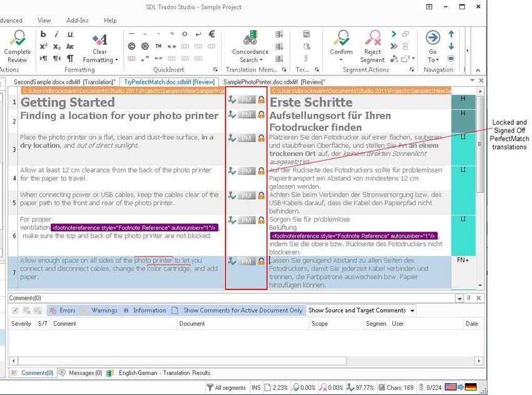Open the Messages (0) tab

coord(80,373)
